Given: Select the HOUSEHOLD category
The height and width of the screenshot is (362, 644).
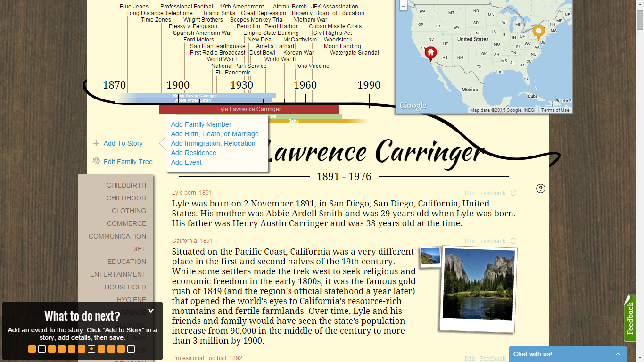Looking at the screenshot, I should (x=125, y=287).
